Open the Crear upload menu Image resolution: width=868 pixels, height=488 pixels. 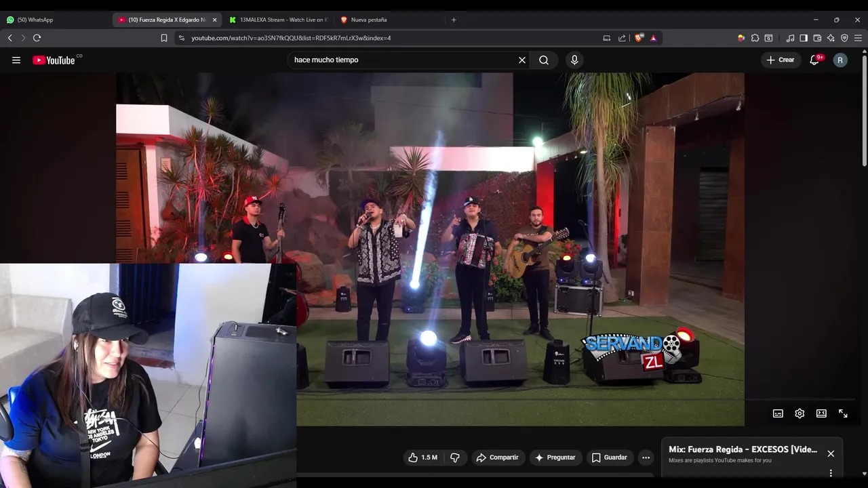coord(781,60)
